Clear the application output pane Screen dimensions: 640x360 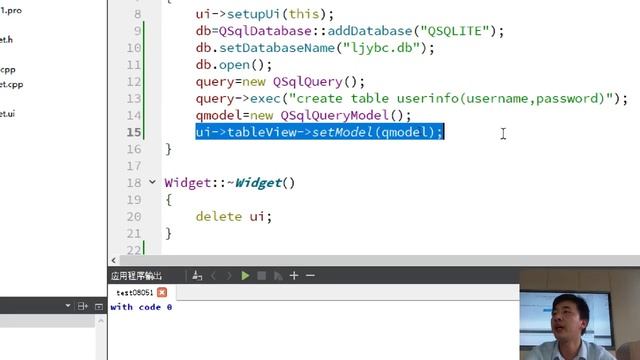point(197,276)
